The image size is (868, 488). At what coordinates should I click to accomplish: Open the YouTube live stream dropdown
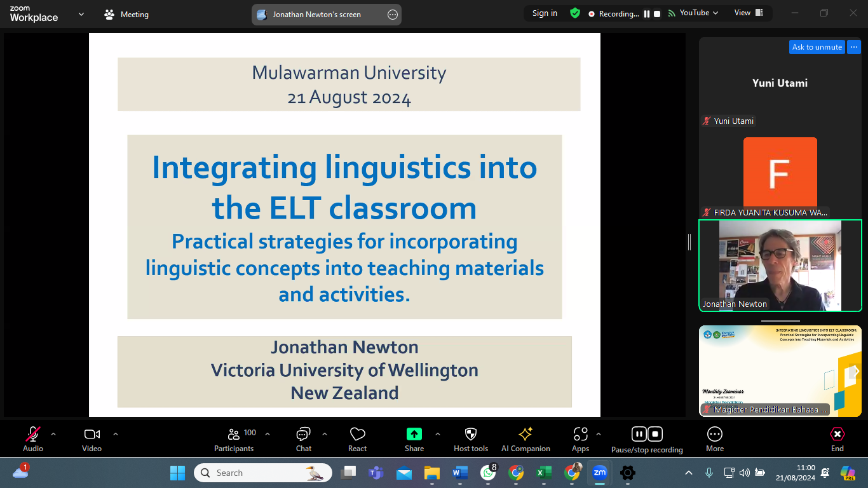(x=693, y=13)
